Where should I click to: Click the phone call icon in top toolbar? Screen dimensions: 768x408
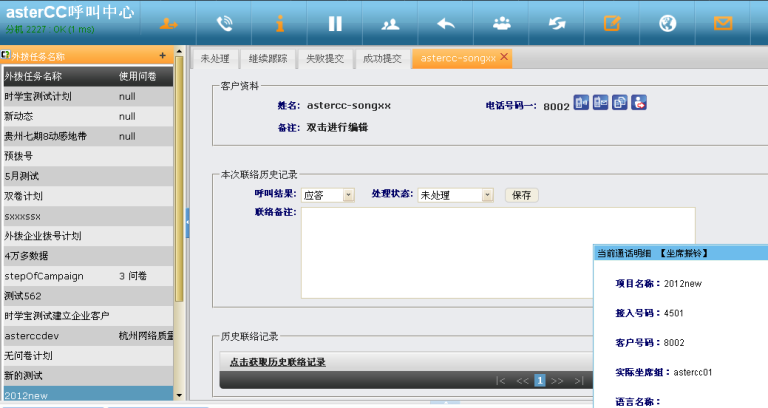pos(225,22)
